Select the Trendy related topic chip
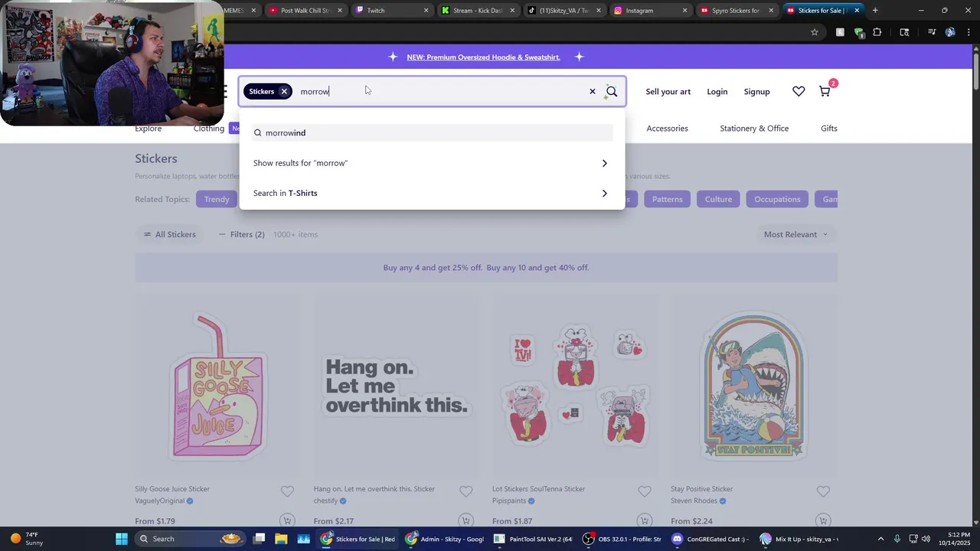Screen dimensions: 980x551 pos(217,199)
